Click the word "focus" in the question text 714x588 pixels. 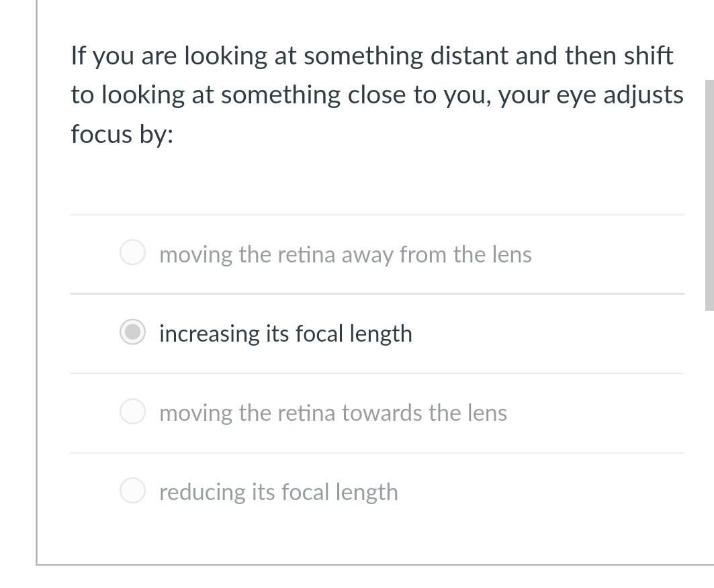point(96,134)
